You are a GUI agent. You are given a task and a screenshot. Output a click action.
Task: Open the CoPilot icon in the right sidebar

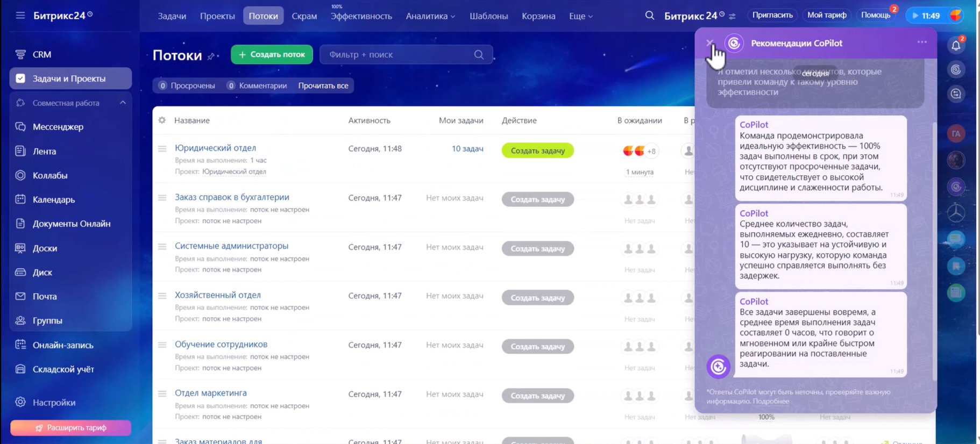pos(956,69)
